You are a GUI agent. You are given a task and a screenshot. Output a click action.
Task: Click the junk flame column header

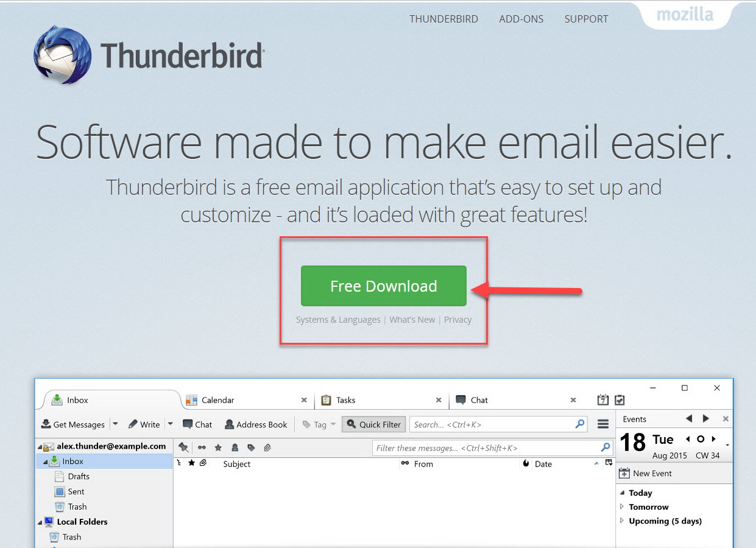526,463
